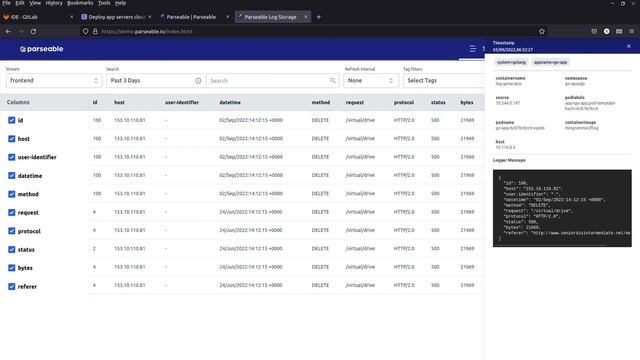
Task: Open the Refresh Interval dropdown
Action: (x=371, y=81)
